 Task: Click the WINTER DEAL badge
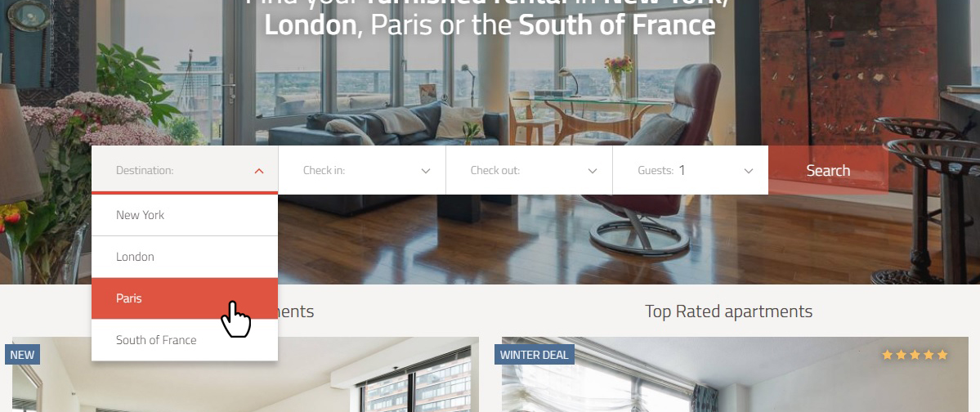535,355
